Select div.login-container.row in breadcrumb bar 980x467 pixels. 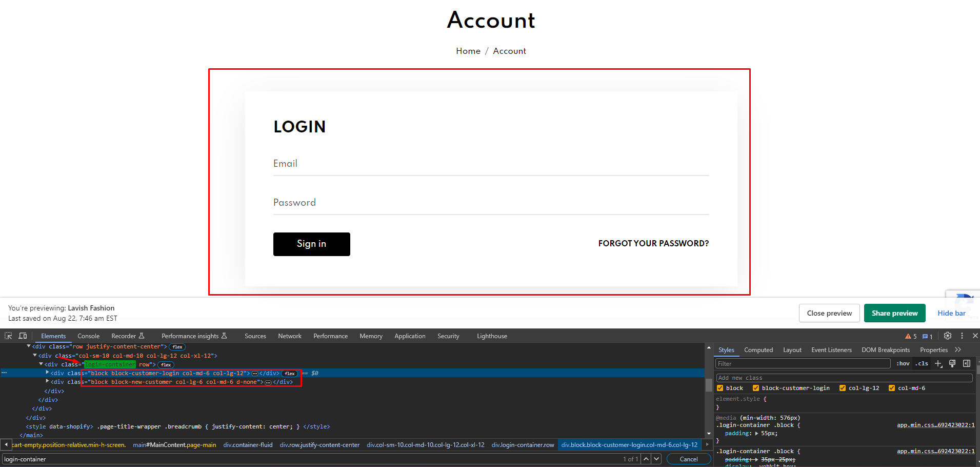[523, 445]
